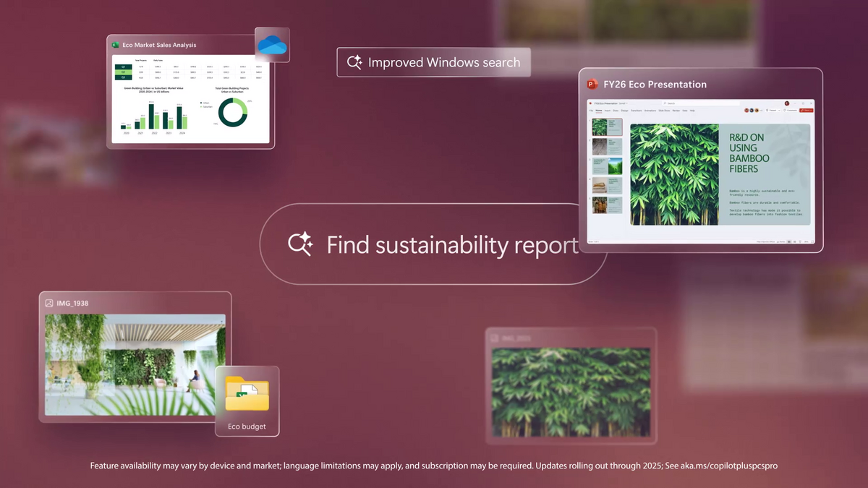Click the Excel icon beside Eco Market Sales Analysis

(115, 45)
